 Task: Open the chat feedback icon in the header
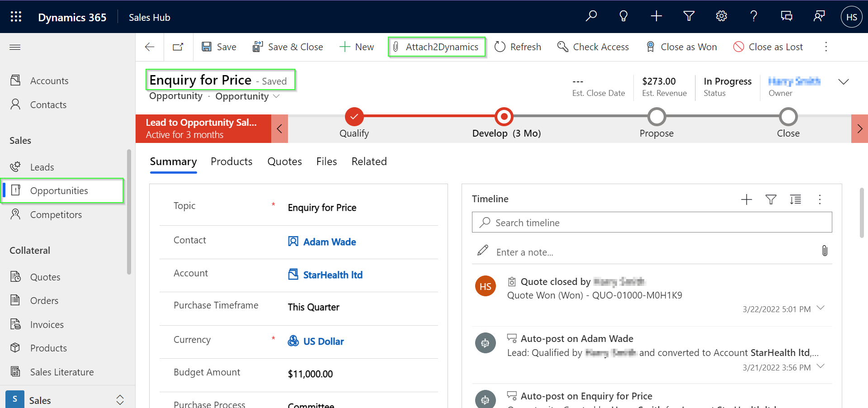point(786,16)
